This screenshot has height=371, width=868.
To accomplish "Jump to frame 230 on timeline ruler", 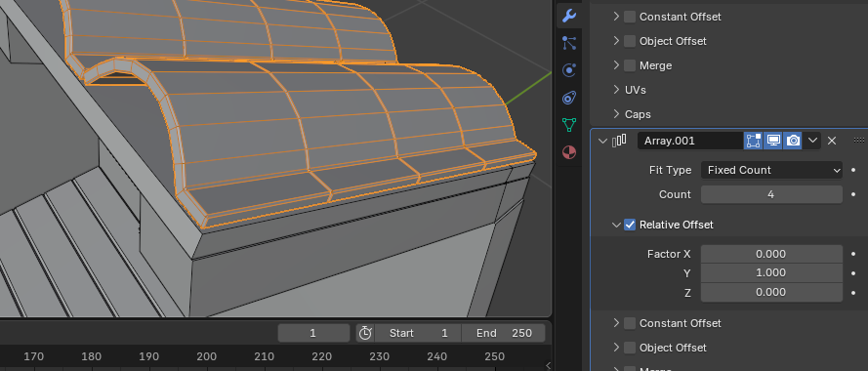I will click(x=379, y=356).
